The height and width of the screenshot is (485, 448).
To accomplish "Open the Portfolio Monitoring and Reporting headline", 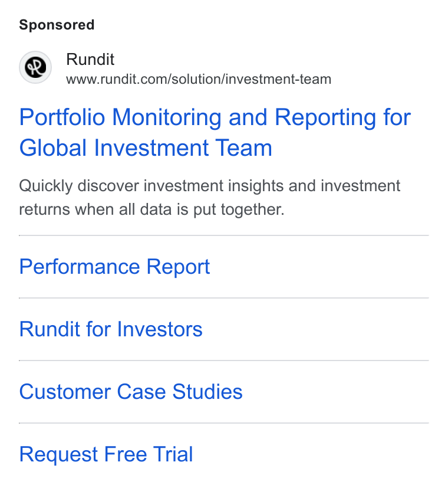I will point(215,132).
